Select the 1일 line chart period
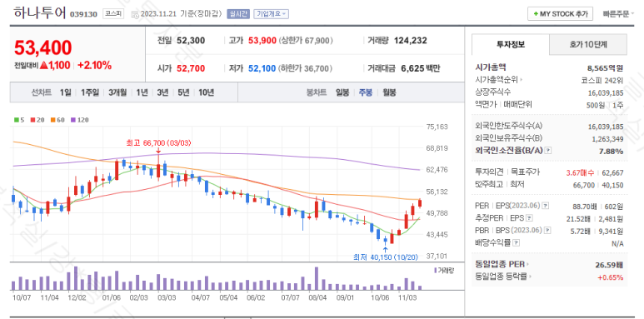This screenshot has width=644, height=319. (65, 92)
